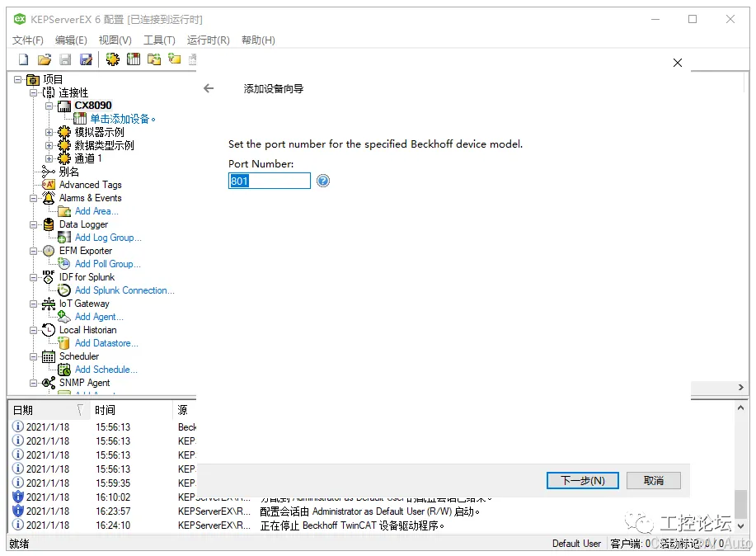Click the help icon next to Port Number
Image resolution: width=756 pixels, height=556 pixels.
[x=323, y=181]
